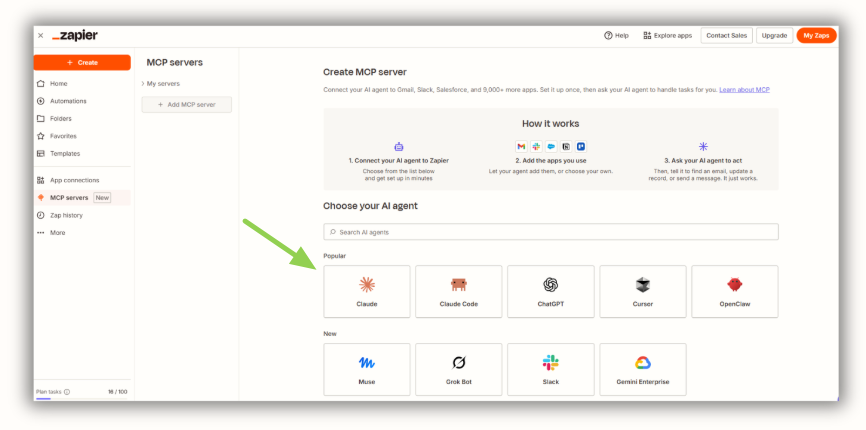Choose the Gemini Enterprise agent card
Image resolution: width=866 pixels, height=430 pixels.
[x=643, y=369]
